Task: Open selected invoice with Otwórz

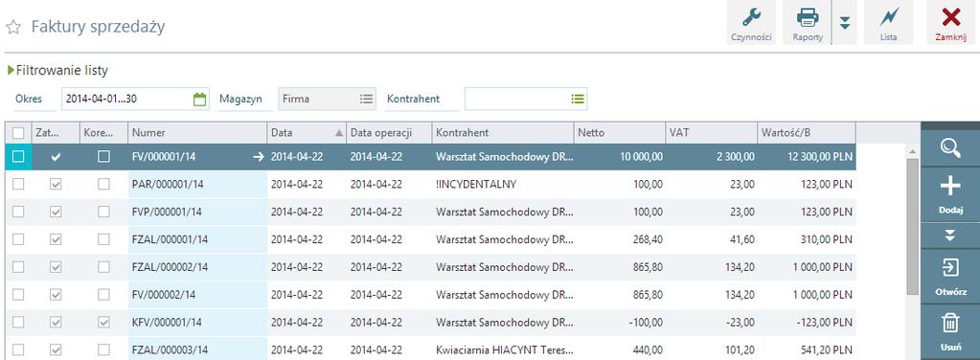Action: pos(950,277)
